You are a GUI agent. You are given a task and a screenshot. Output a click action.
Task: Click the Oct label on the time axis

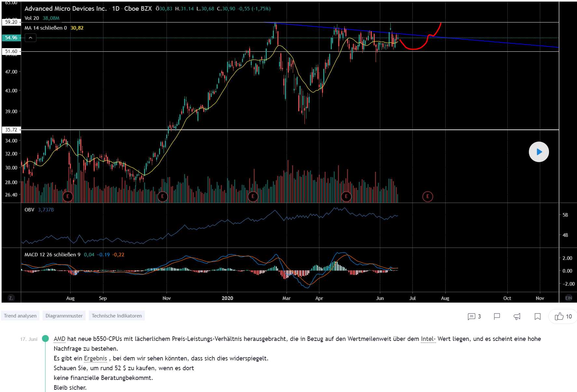507,298
